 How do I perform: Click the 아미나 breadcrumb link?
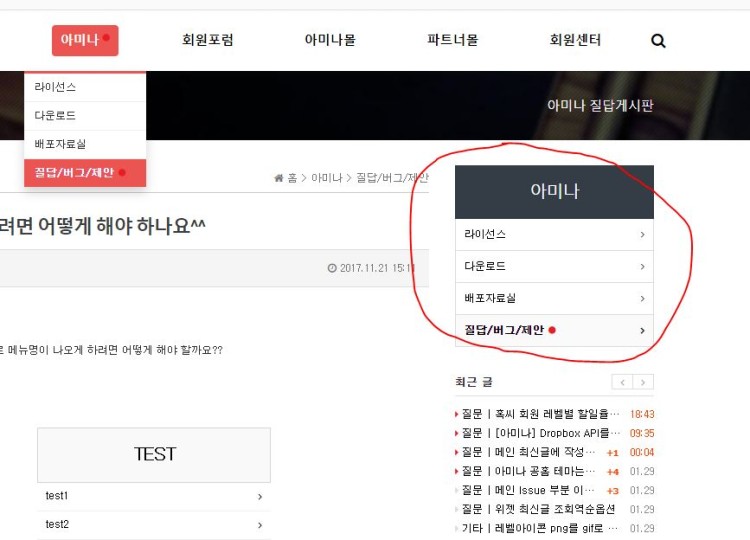tap(326, 178)
